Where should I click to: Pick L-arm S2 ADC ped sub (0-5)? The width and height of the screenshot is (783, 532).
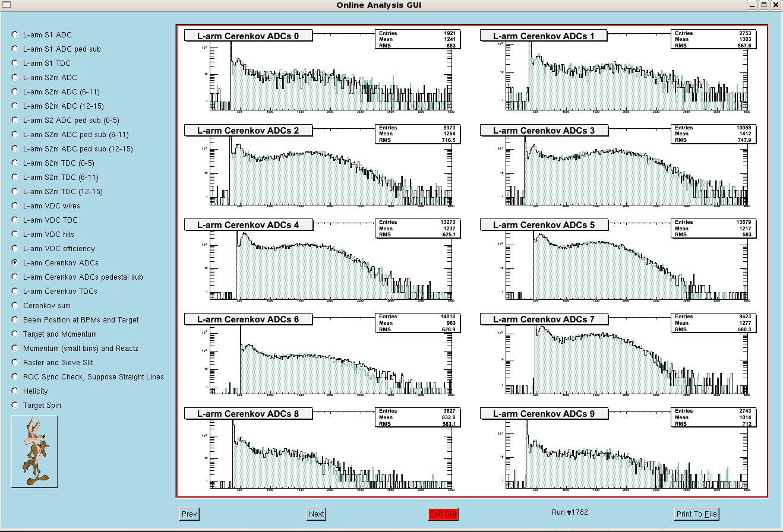pyautogui.click(x=15, y=121)
